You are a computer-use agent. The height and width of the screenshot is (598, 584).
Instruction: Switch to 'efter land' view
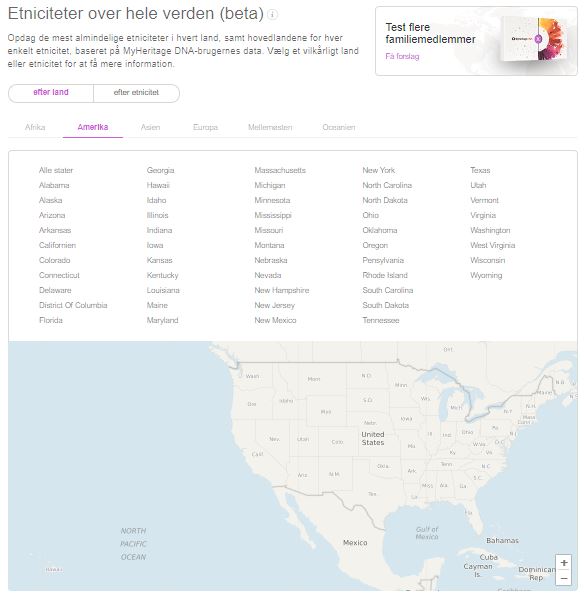point(51,93)
